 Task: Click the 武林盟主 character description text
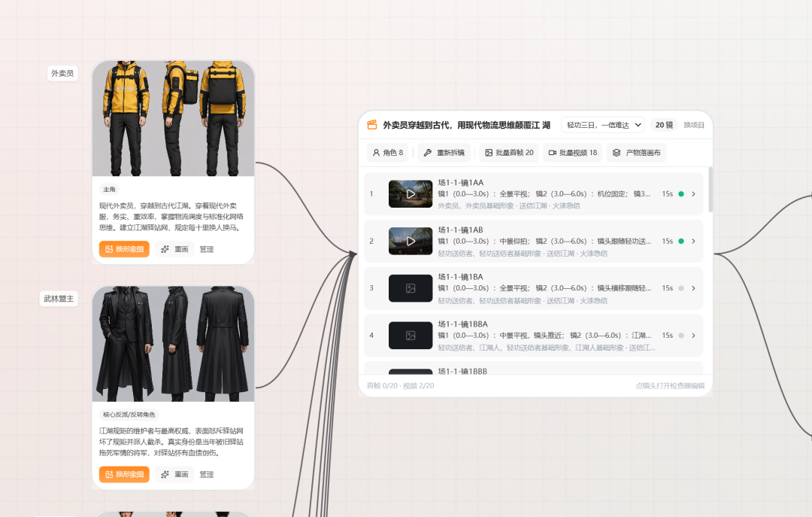click(x=171, y=442)
